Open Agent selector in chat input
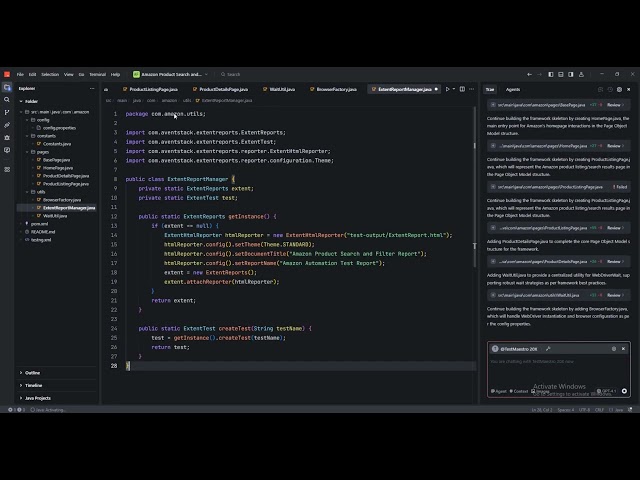 click(x=498, y=391)
